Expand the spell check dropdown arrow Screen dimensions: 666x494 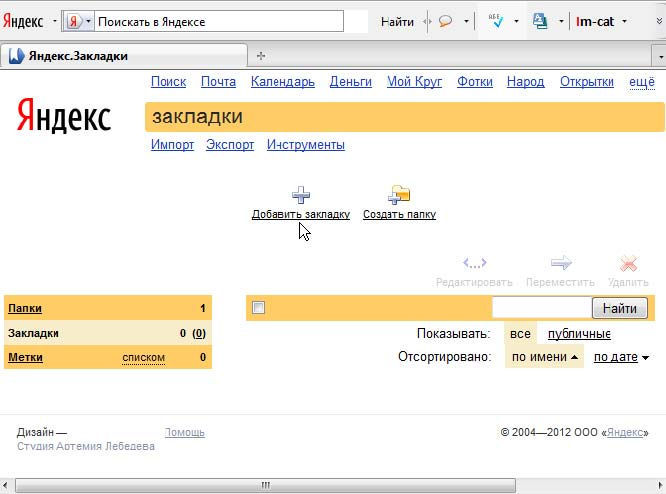[x=516, y=21]
